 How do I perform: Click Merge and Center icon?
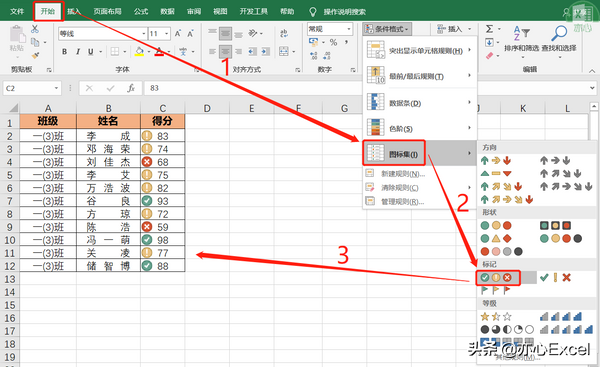pos(284,51)
